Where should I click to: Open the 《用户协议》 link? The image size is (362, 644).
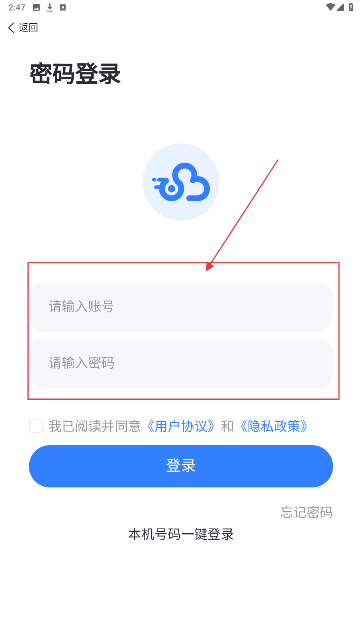pos(181,426)
